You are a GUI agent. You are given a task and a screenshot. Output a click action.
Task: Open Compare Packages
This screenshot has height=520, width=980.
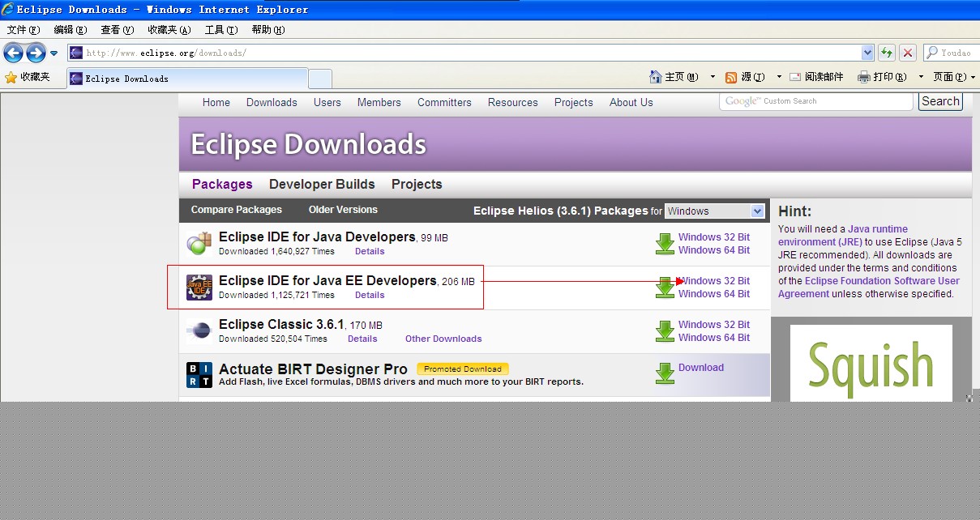click(x=237, y=210)
